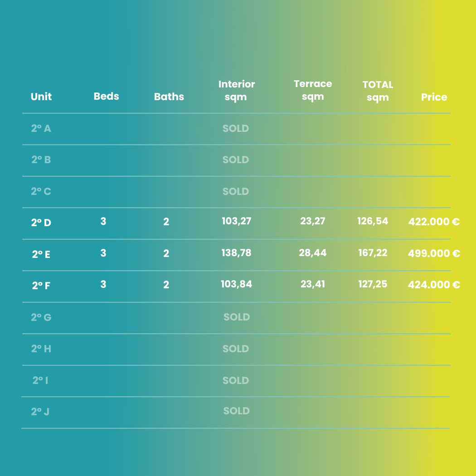Click the Terrace sqm header
Viewport: 476px width, 476px height.
[x=313, y=90]
